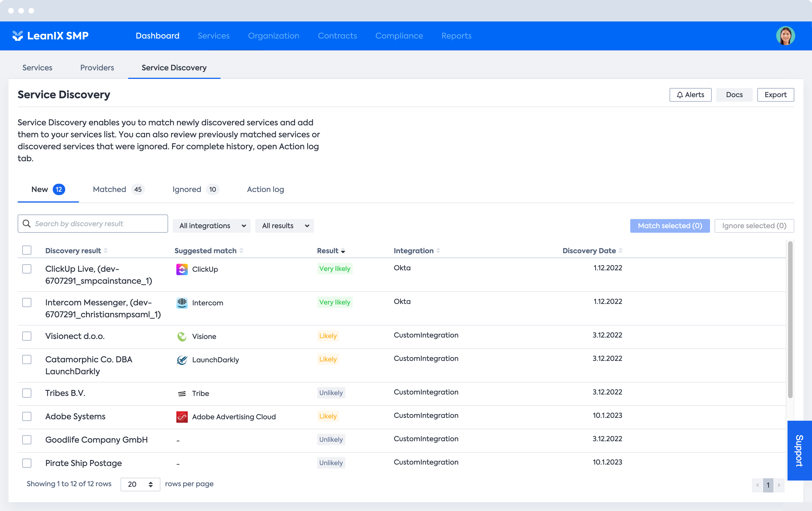The width and height of the screenshot is (812, 511).
Task: Open the Contracts nav item
Action: pos(337,36)
